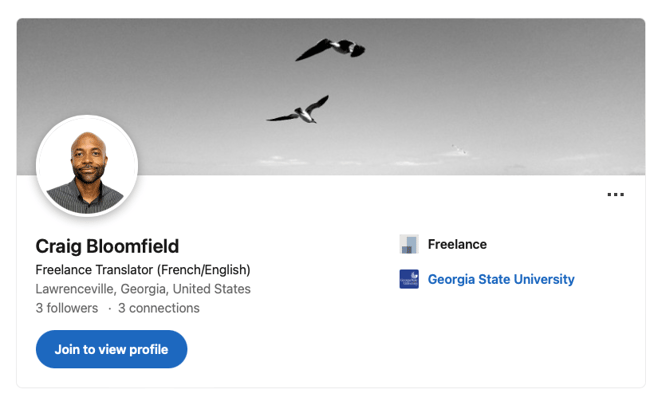Open the three-dot more options menu
This screenshot has height=409, width=650.
616,195
